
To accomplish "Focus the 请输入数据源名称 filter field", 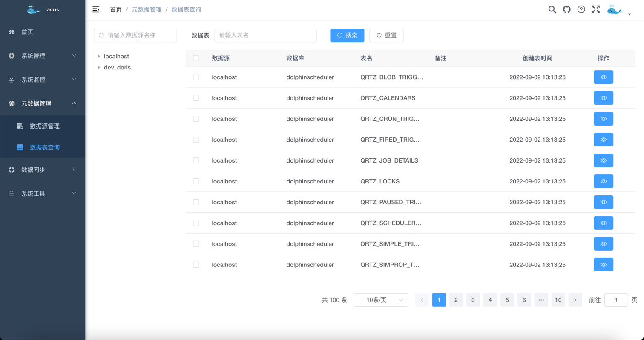I will pyautogui.click(x=135, y=35).
